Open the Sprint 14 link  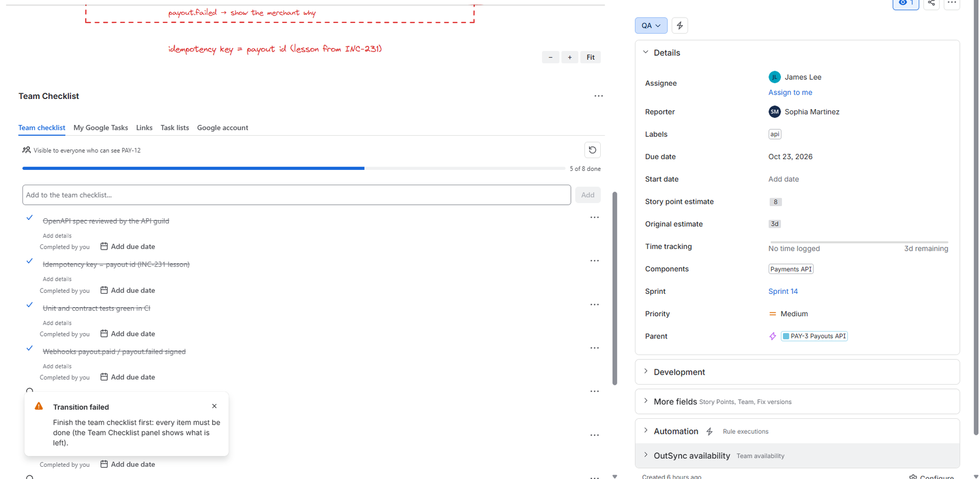click(783, 292)
